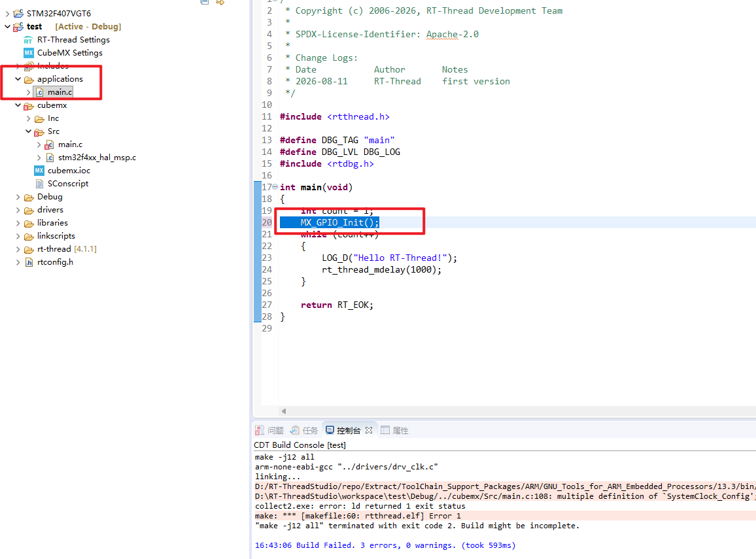Collapse the applications folder

[x=18, y=78]
